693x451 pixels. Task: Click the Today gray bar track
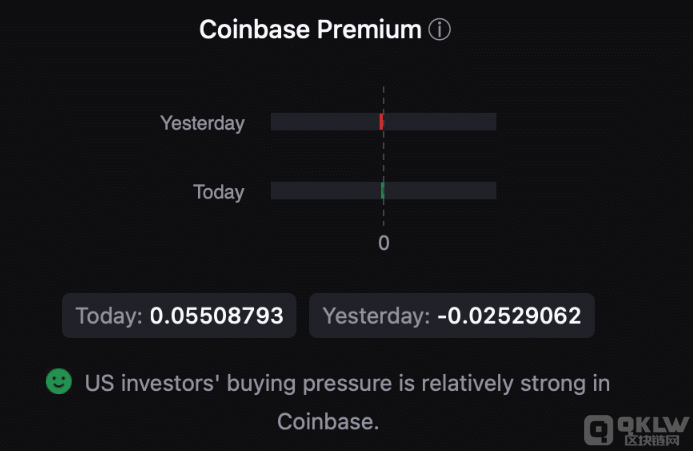384,191
